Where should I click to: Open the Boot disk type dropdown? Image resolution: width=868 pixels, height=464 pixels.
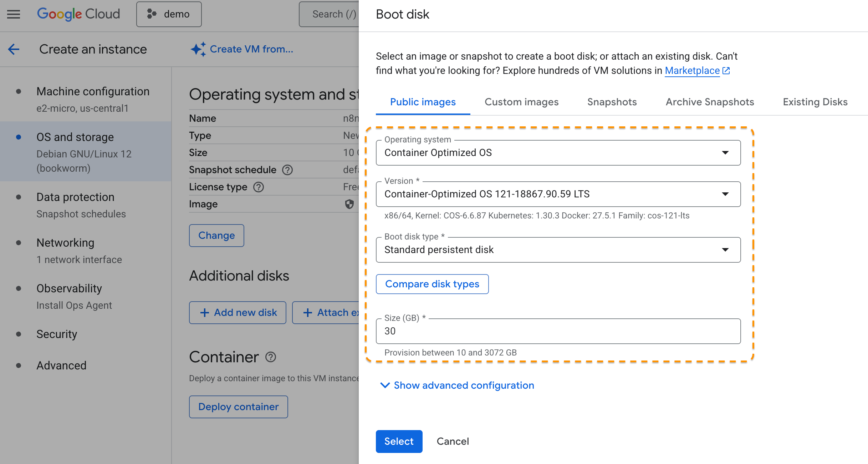click(558, 250)
